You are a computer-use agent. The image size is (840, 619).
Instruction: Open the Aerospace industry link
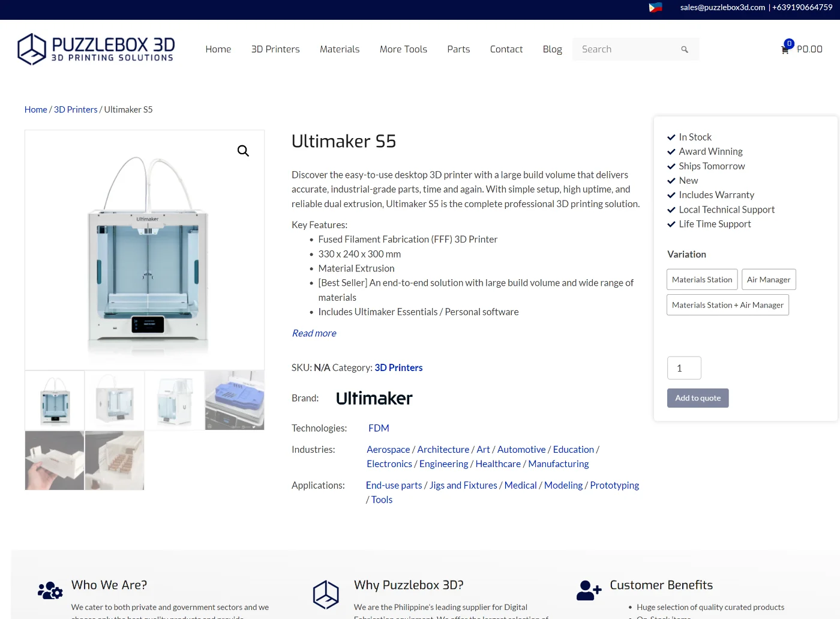pos(388,449)
